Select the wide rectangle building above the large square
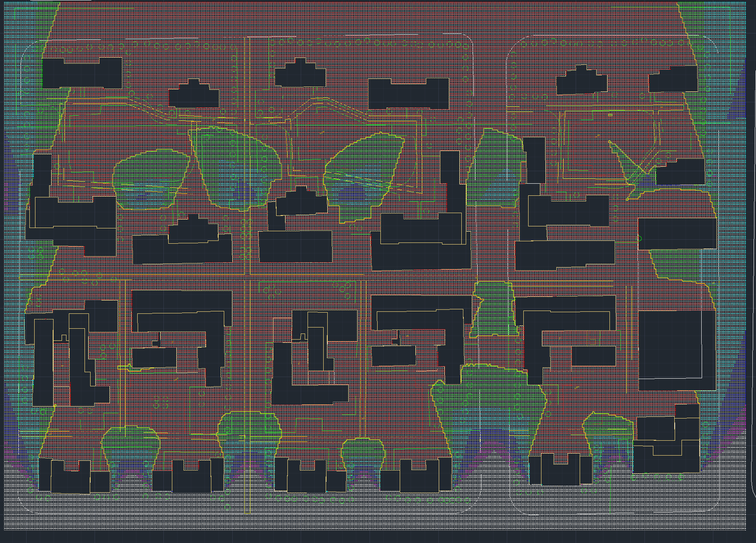756x543 pixels. (x=677, y=234)
